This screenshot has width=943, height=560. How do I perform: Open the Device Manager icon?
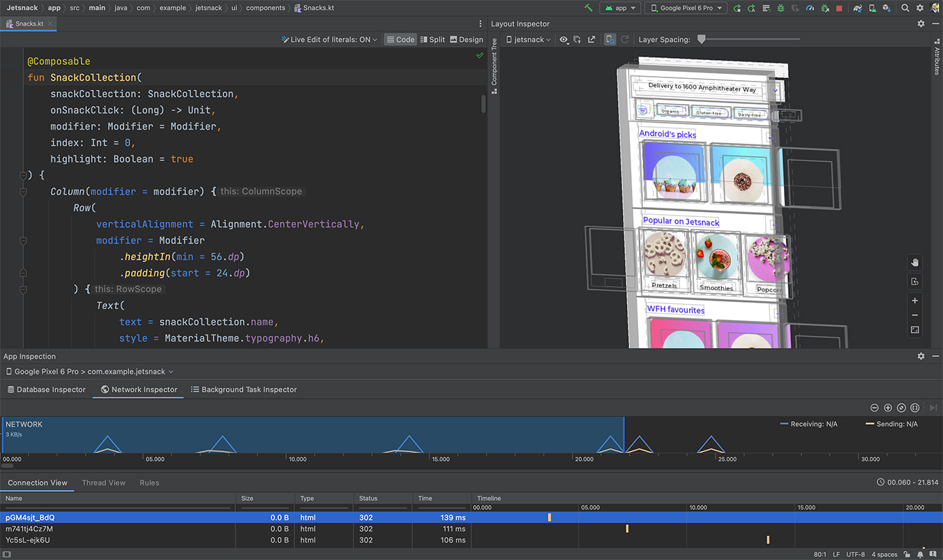coord(872,8)
